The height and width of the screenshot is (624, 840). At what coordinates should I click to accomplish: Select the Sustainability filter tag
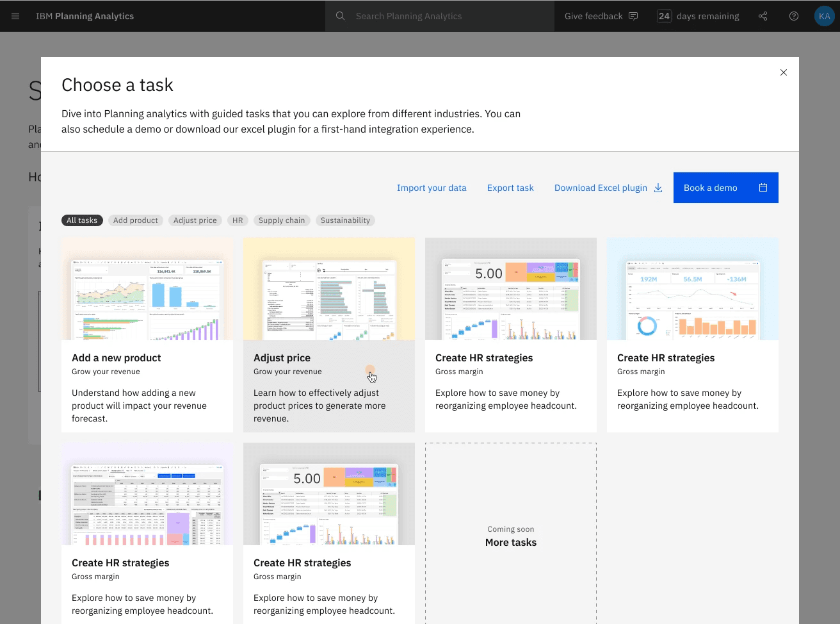[x=345, y=220]
